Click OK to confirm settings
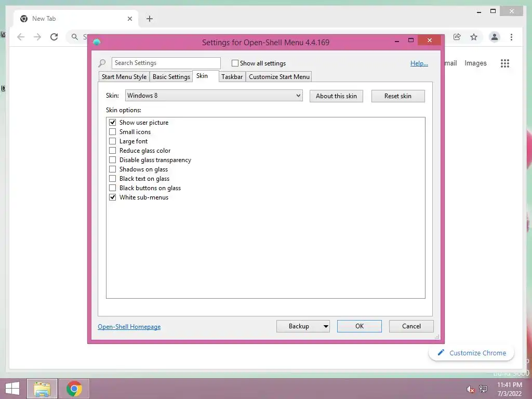 click(x=360, y=326)
